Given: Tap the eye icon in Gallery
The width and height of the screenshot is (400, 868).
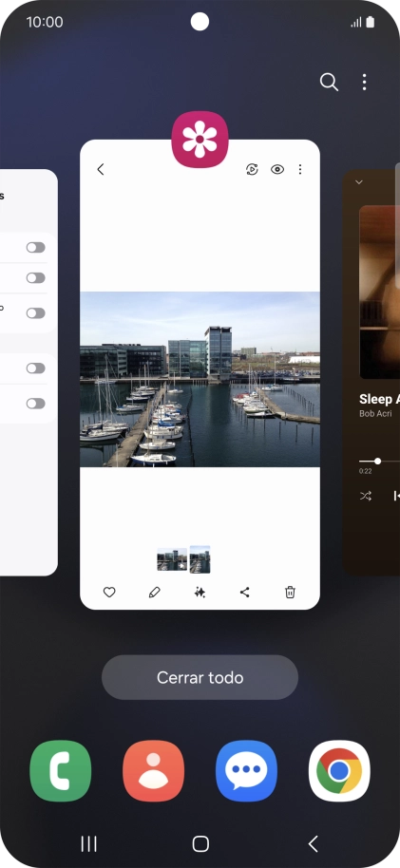Looking at the screenshot, I should tap(277, 169).
